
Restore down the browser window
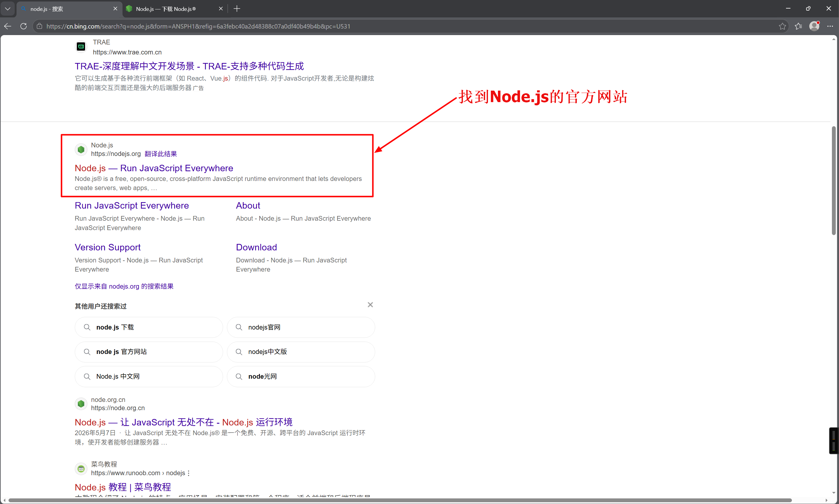click(x=808, y=9)
